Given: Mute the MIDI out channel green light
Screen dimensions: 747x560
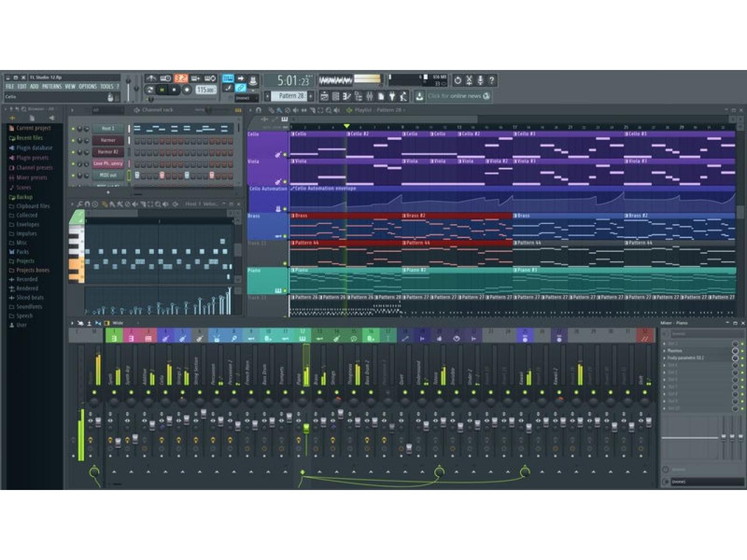Looking at the screenshot, I should tap(73, 176).
